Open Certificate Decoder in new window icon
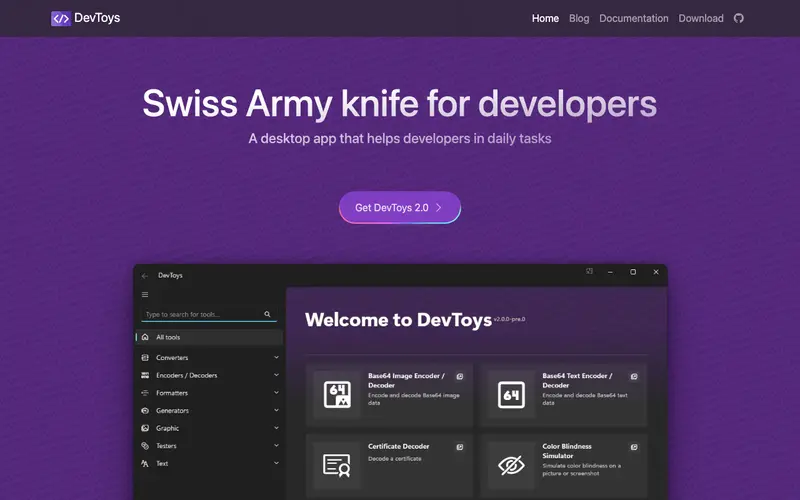Image resolution: width=800 pixels, height=500 pixels. [460, 447]
